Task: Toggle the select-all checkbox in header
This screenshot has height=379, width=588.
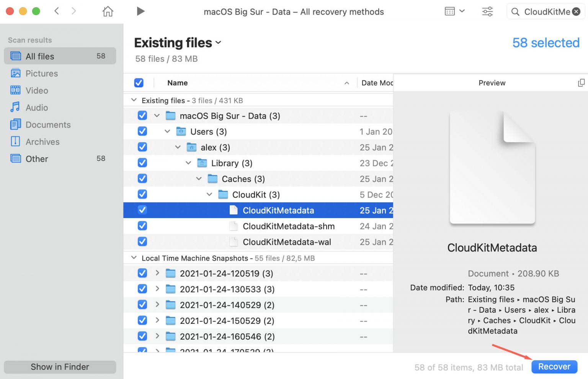Action: coord(139,83)
